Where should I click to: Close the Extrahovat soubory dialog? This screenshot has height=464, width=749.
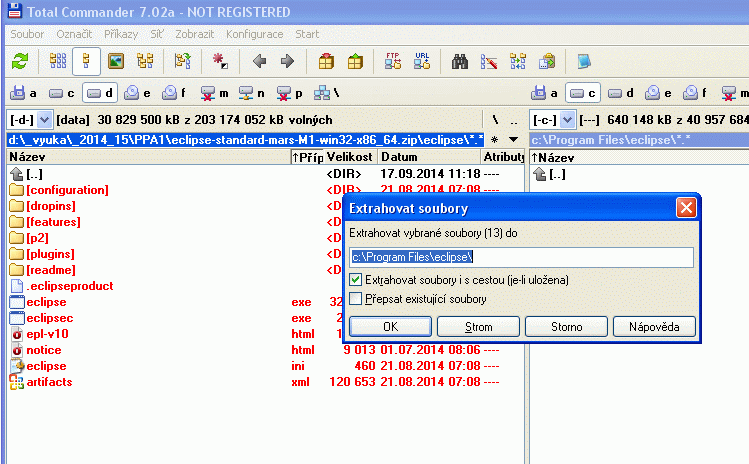coord(686,208)
